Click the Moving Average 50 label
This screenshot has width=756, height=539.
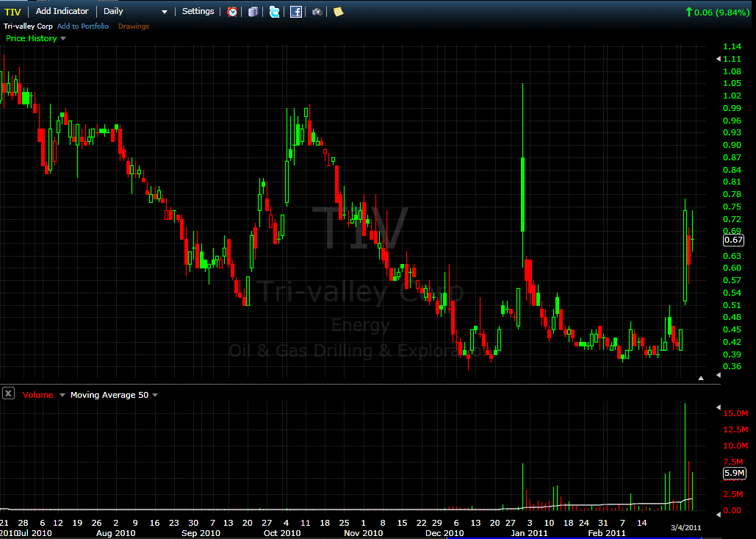click(x=109, y=395)
